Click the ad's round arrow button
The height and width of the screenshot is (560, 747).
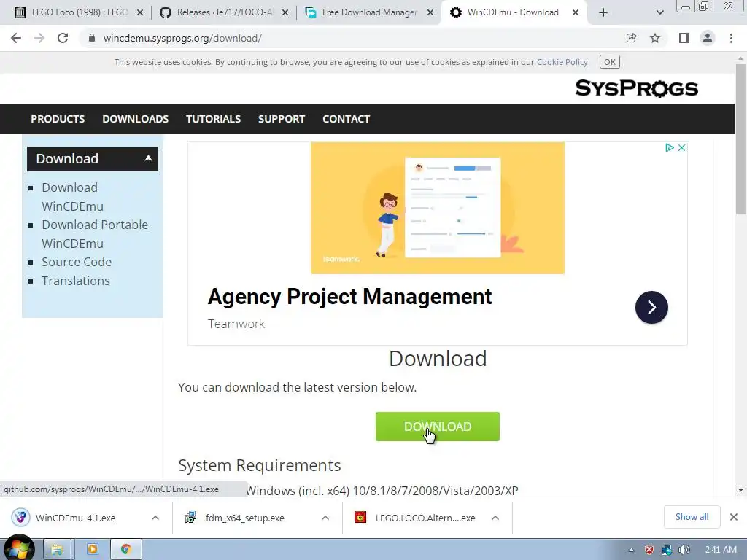(x=651, y=307)
